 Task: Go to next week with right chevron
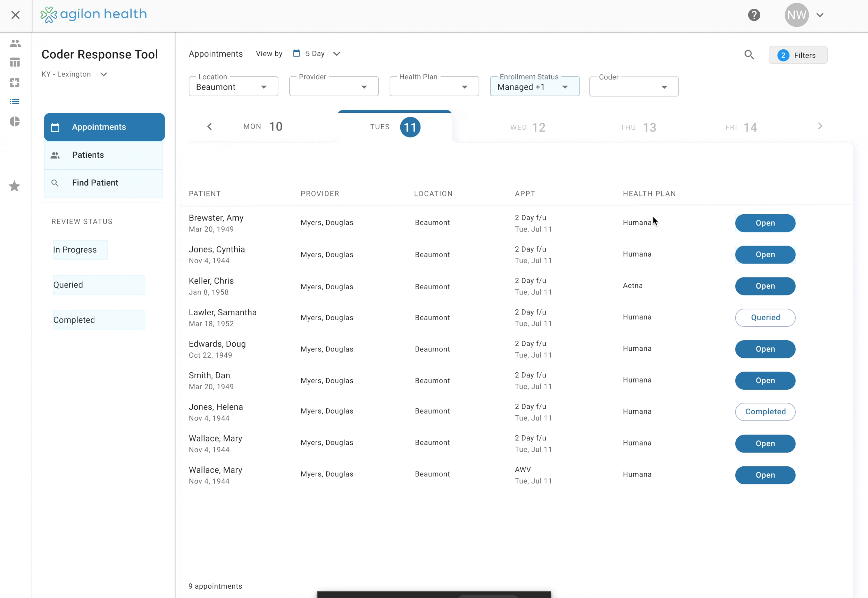point(820,126)
